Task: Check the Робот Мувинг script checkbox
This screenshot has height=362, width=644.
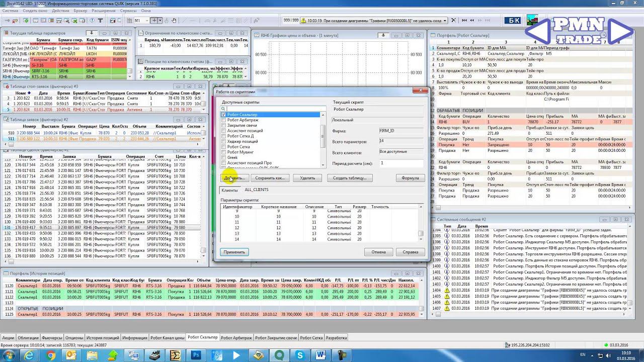Action: coord(223,152)
